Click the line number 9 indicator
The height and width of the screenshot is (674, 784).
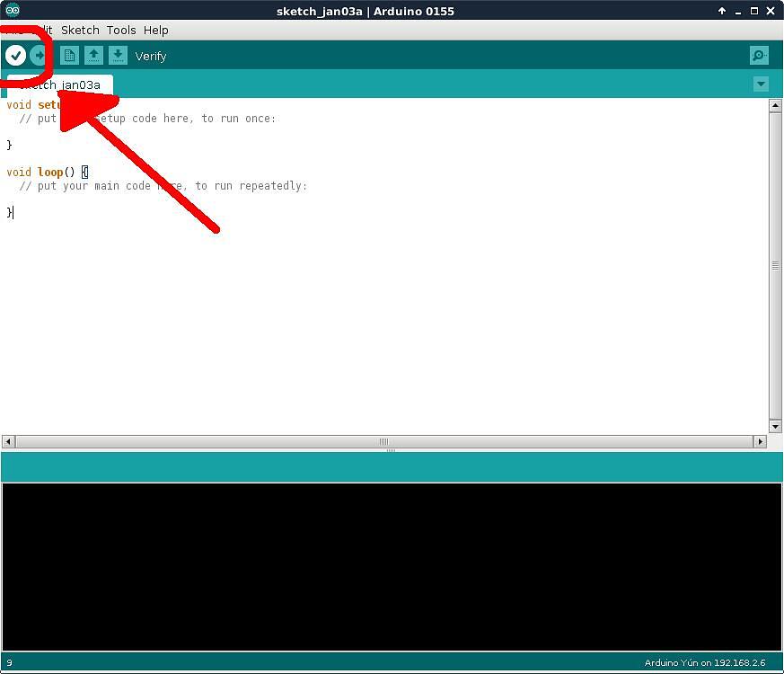coord(8,662)
